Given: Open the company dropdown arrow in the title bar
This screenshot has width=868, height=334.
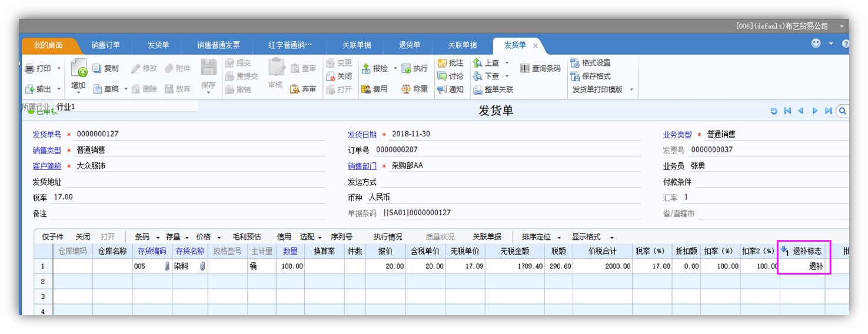Looking at the screenshot, I should 842,26.
